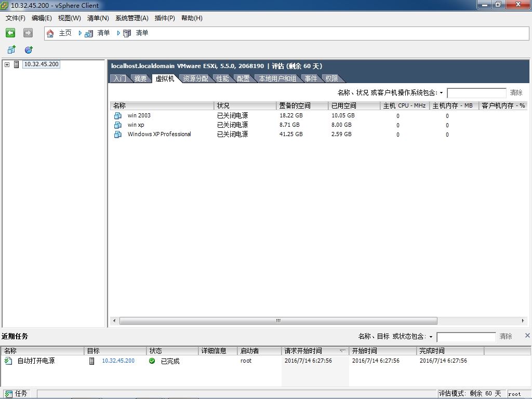This screenshot has height=399, width=532.
Task: Switch to the 配置 tab
Action: click(x=243, y=78)
